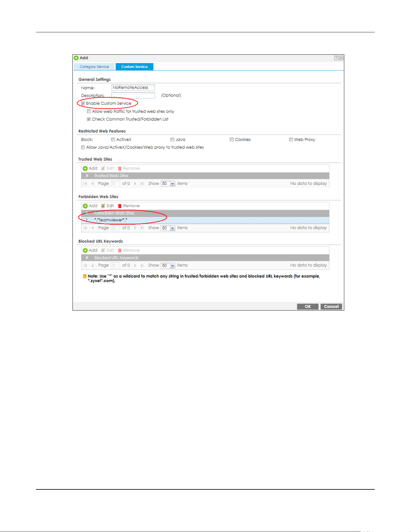
Task: Check Allow web traffic for trusted web sites only
Action: click(89, 111)
